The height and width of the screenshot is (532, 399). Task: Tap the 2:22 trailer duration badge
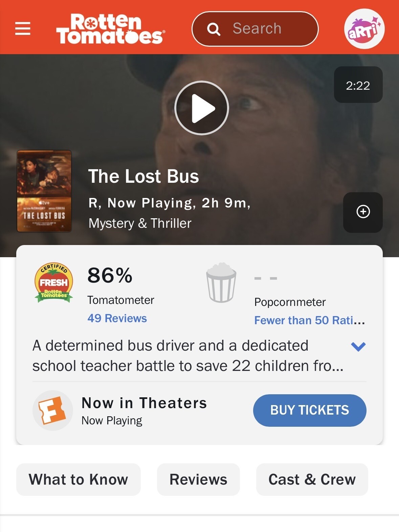(x=358, y=85)
